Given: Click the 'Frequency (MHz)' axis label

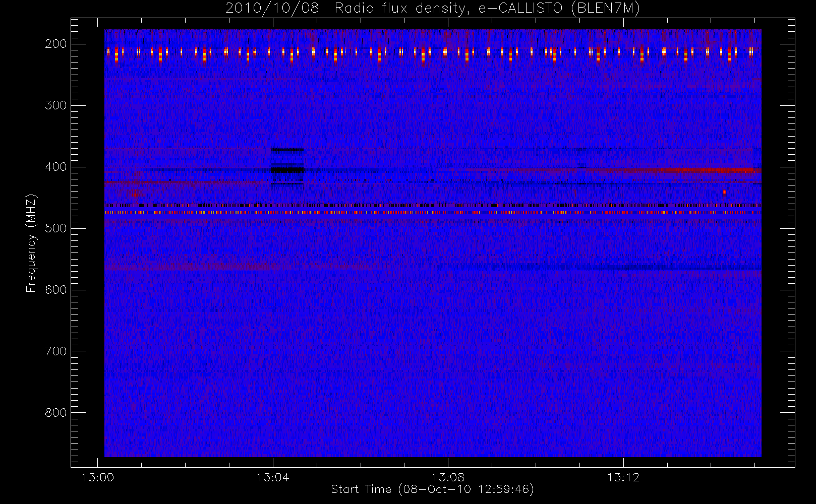Looking at the screenshot, I should 31,243.
